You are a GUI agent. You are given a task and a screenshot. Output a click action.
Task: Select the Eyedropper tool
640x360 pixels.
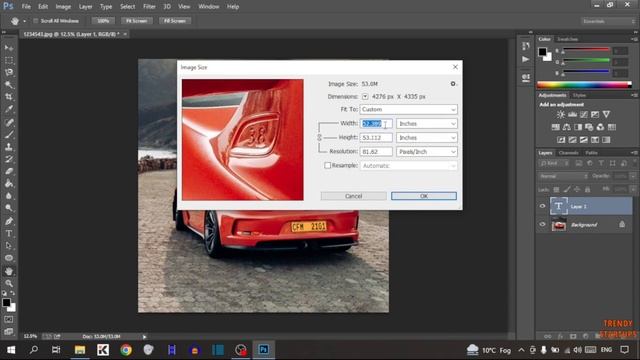(9, 109)
